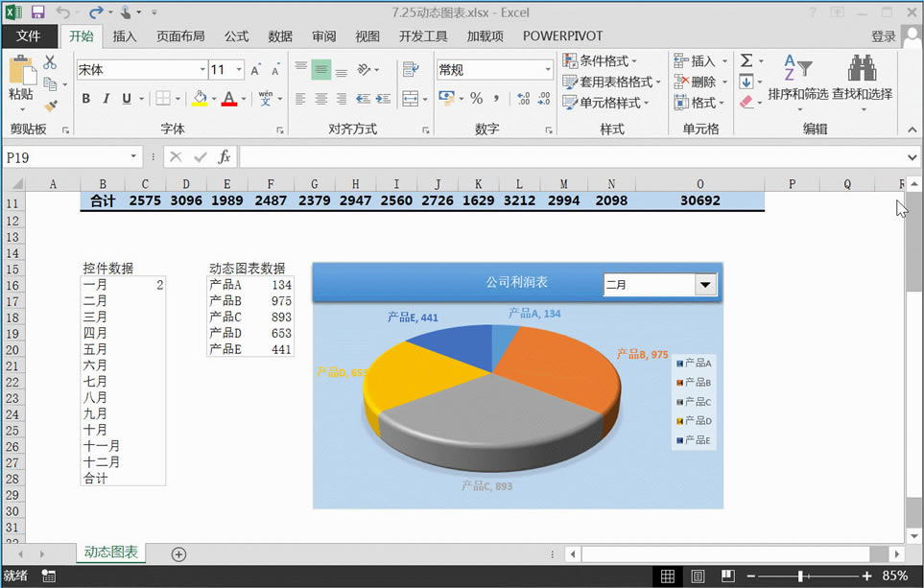Open the AutoSum function
The image size is (924, 588).
[x=747, y=61]
